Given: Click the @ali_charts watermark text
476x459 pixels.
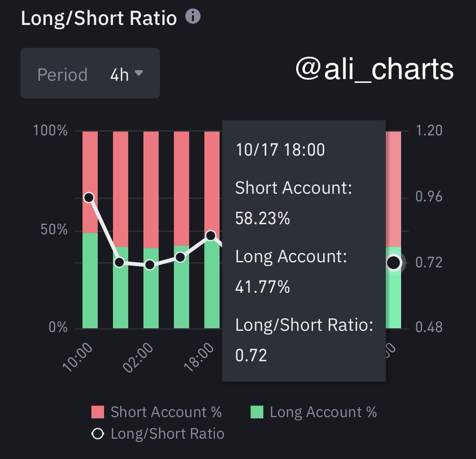Looking at the screenshot, I should click(373, 70).
